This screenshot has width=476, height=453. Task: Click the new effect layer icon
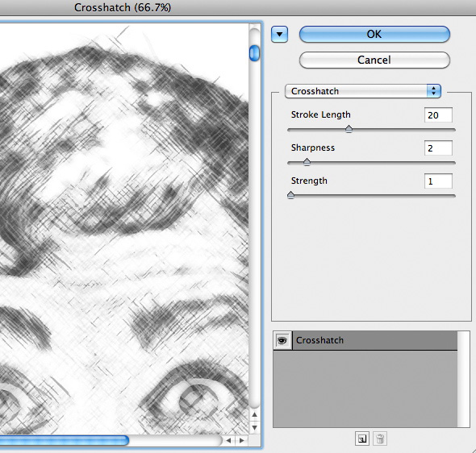(362, 438)
